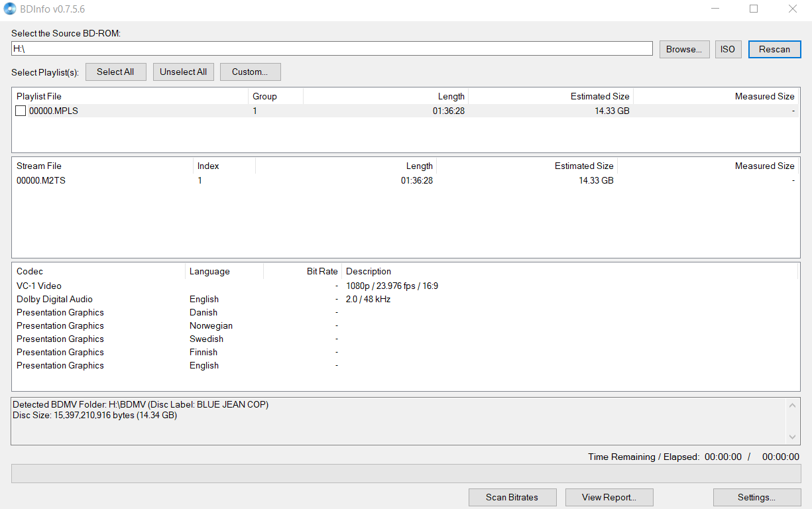Close the BDInfo window
The width and height of the screenshot is (812, 509).
tap(793, 9)
